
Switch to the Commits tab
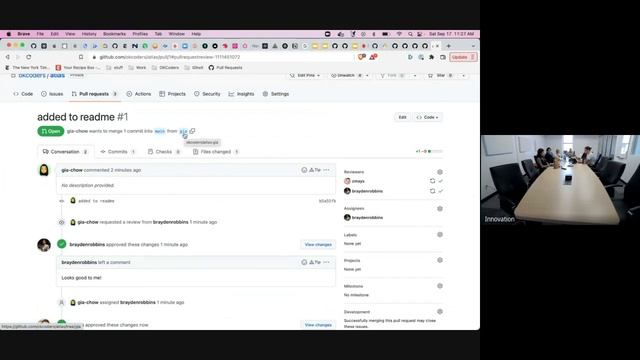[118, 151]
